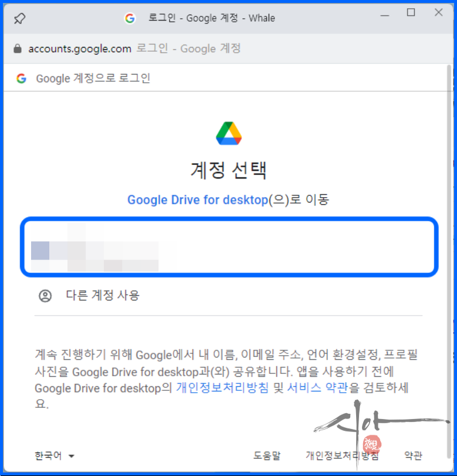Open 도움말 in the footer
457x476 pixels.
[267, 455]
